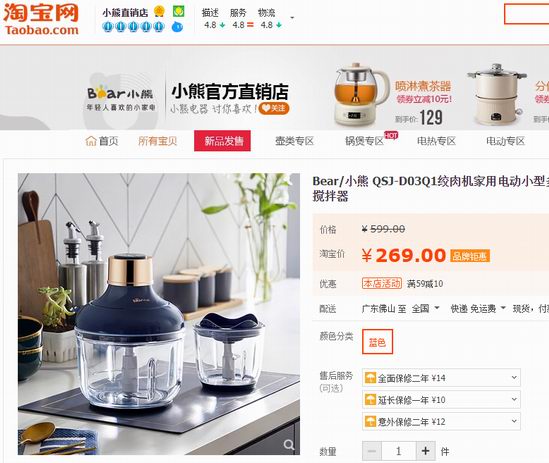
Task: Select the 蓝色 color option
Action: point(377,341)
